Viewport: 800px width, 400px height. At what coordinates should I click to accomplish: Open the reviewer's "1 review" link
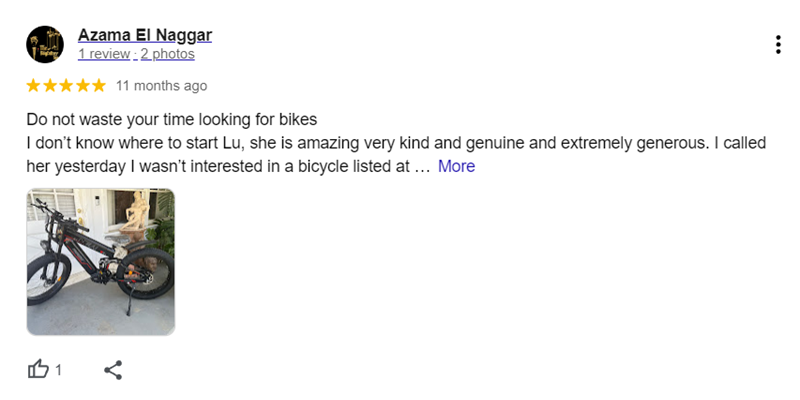click(104, 54)
